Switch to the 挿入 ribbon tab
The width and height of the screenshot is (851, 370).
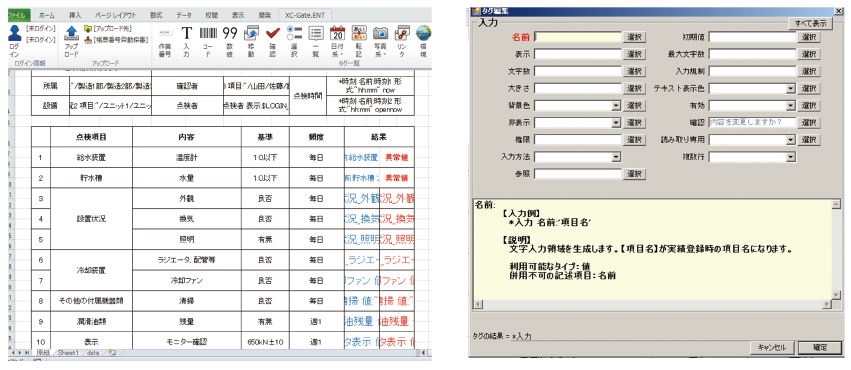(x=75, y=16)
